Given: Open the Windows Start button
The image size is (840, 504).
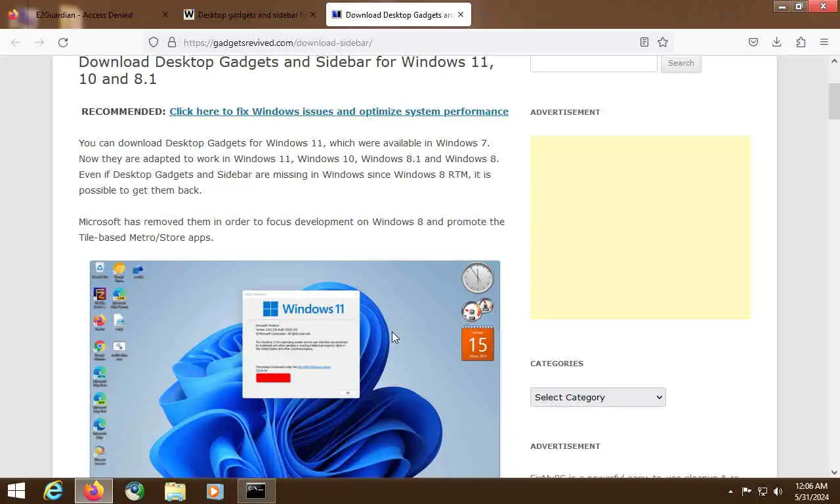Looking at the screenshot, I should [x=16, y=491].
